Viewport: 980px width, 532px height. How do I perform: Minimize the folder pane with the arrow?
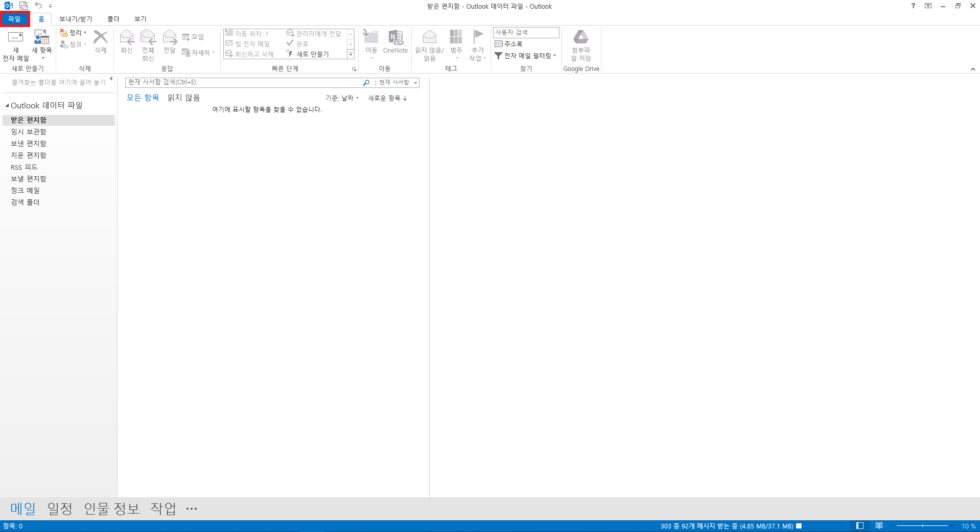point(111,79)
